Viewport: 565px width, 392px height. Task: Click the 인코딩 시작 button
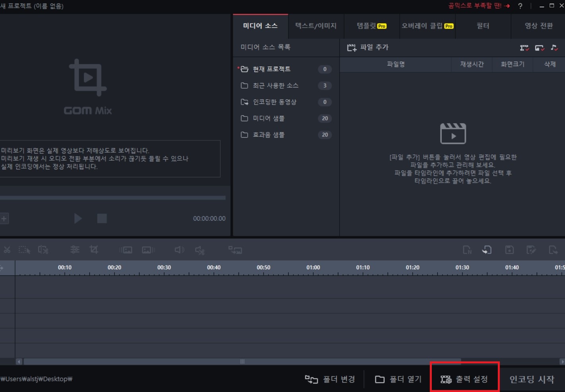(x=532, y=379)
